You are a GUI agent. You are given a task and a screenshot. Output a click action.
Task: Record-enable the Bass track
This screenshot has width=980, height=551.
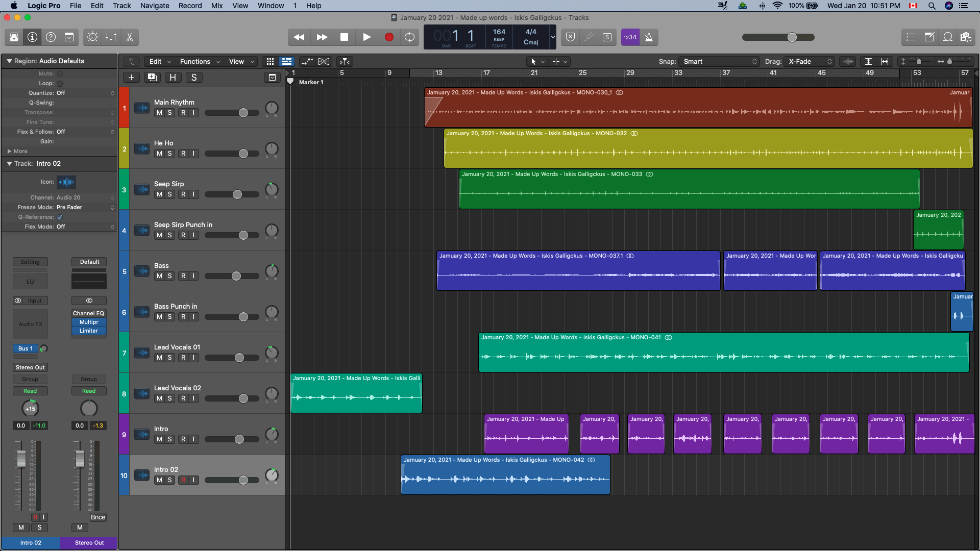pyautogui.click(x=183, y=276)
